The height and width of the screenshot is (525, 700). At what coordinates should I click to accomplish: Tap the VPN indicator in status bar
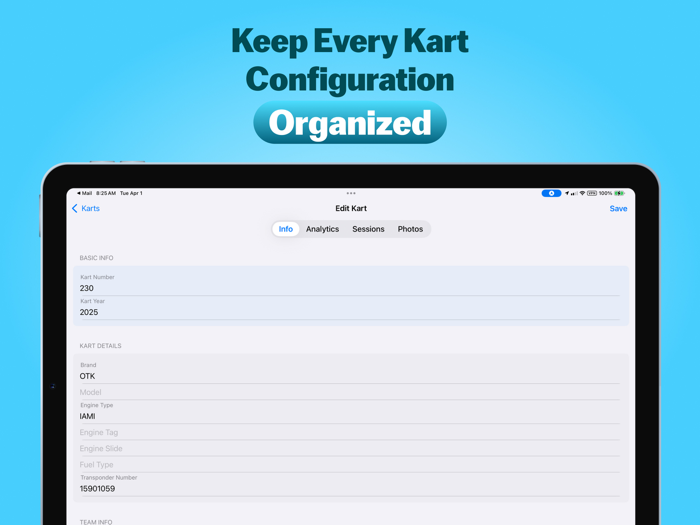pos(592,193)
